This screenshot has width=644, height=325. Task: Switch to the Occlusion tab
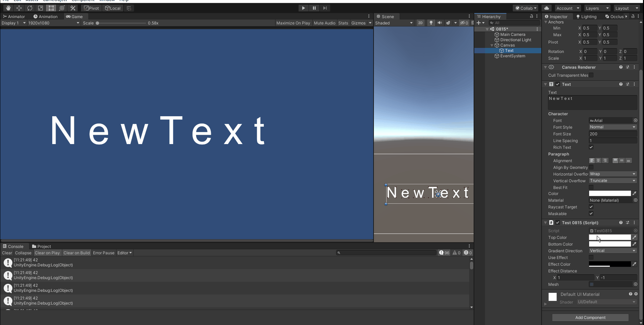[x=615, y=16]
